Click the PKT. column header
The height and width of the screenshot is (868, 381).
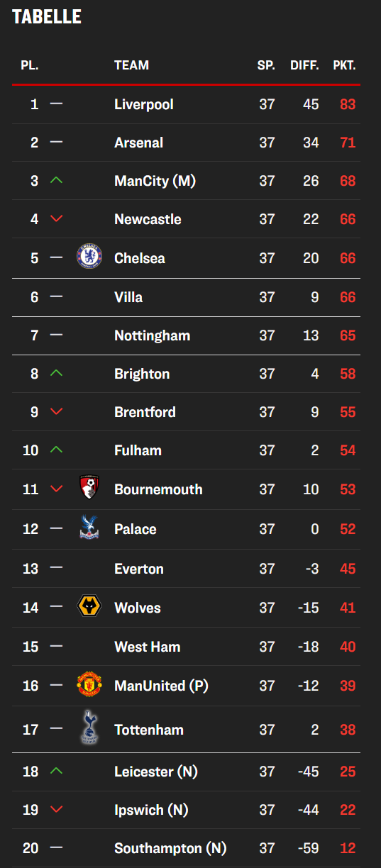tap(344, 65)
